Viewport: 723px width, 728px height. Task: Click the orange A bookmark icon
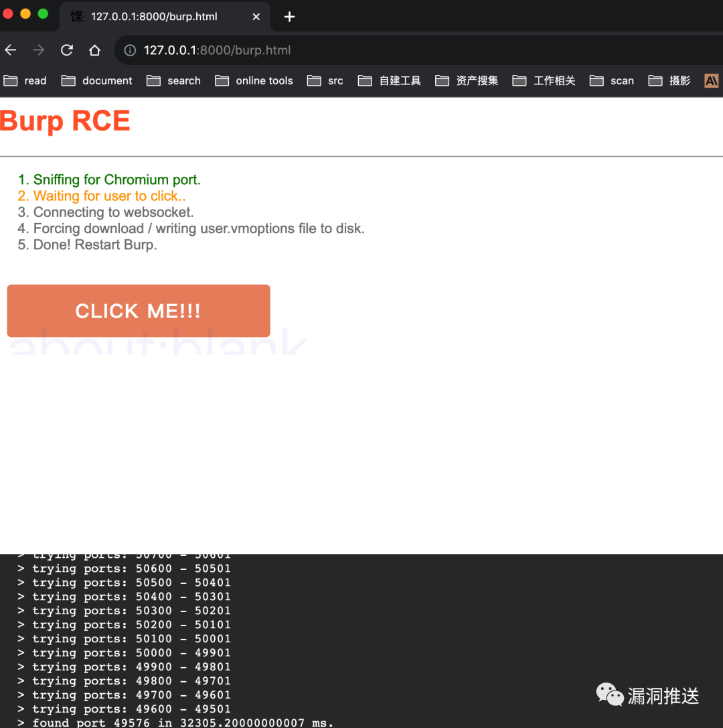click(x=712, y=81)
